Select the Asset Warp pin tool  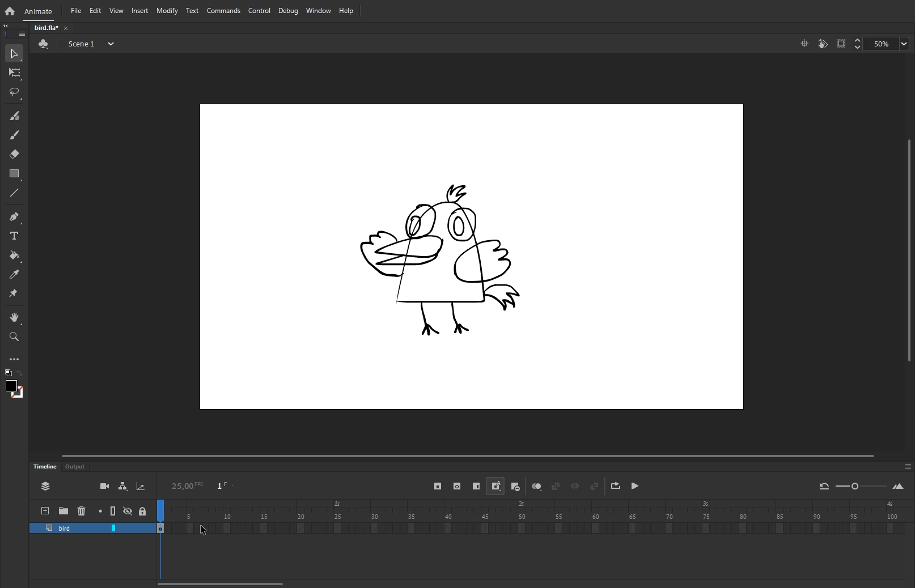(x=14, y=293)
